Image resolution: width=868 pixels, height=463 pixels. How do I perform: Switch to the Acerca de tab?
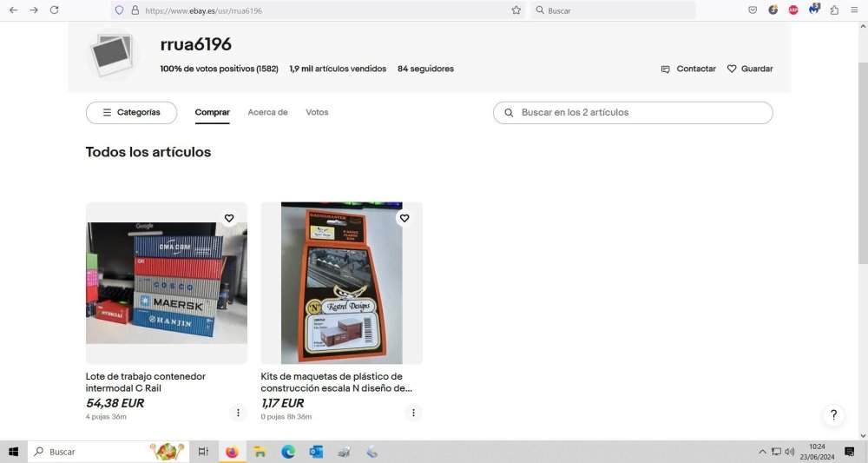(x=268, y=112)
